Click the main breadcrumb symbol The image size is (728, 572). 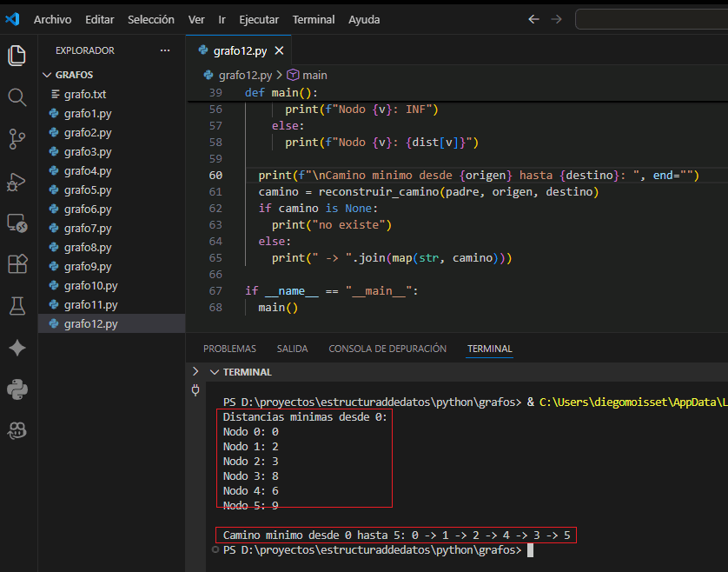point(308,76)
